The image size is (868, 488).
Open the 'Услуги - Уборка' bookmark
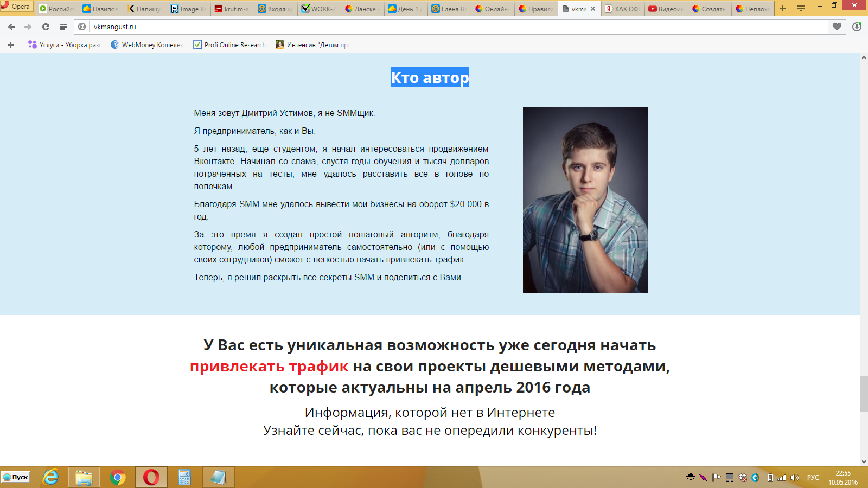click(x=65, y=45)
